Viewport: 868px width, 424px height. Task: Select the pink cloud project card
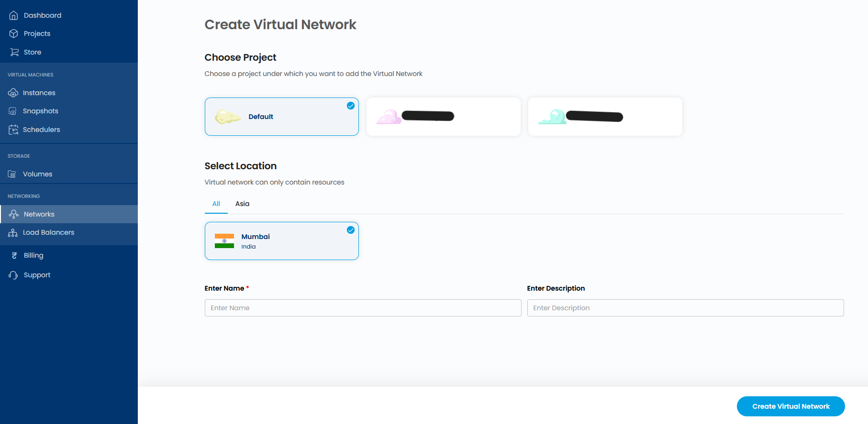click(443, 117)
